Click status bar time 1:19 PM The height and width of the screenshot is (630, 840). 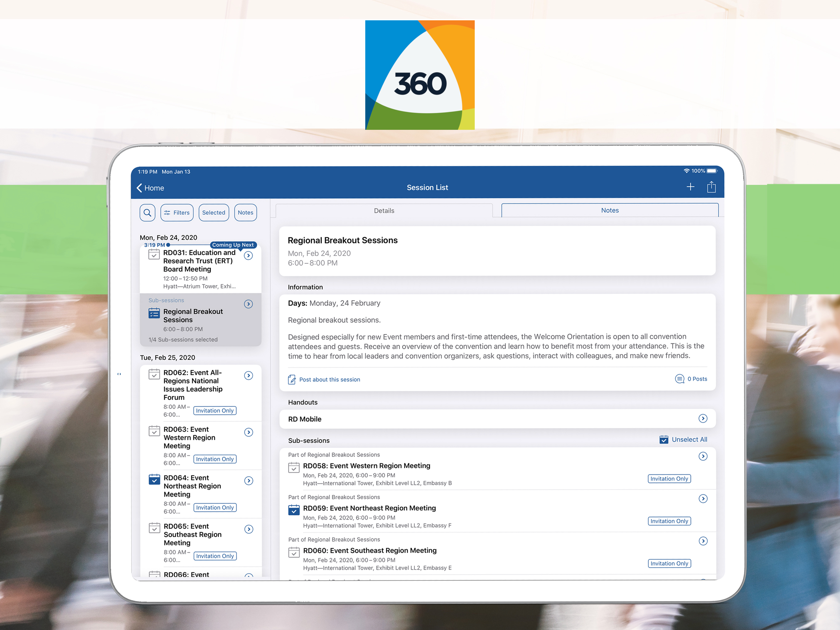click(x=147, y=172)
